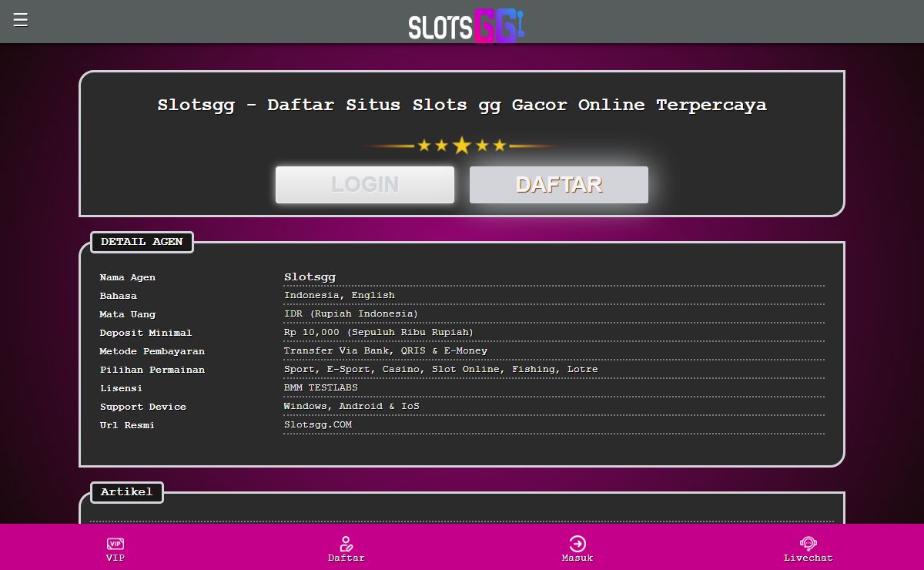Click the Url Resmi row label
The image size is (924, 570).
coord(127,425)
